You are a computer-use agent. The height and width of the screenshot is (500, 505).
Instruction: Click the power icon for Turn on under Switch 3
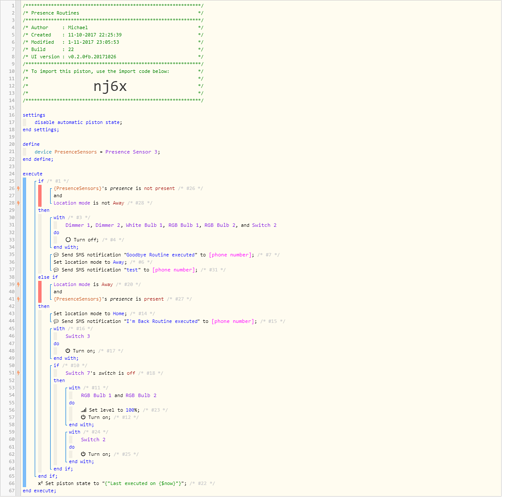[x=68, y=351]
